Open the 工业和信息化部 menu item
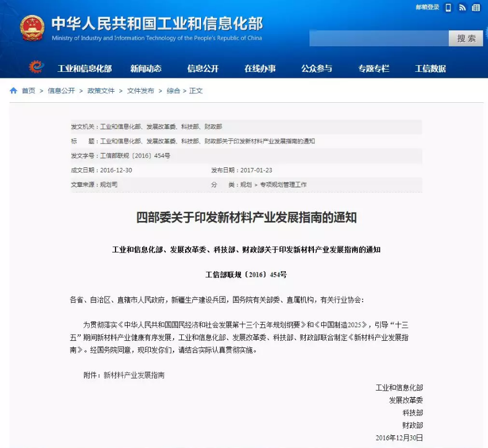This screenshot has height=448, width=488. pos(85,68)
